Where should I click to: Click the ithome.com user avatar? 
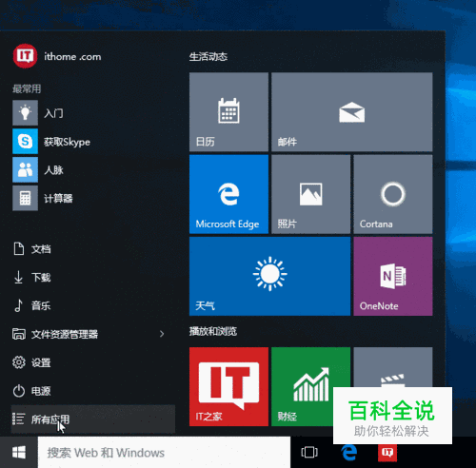click(x=25, y=56)
